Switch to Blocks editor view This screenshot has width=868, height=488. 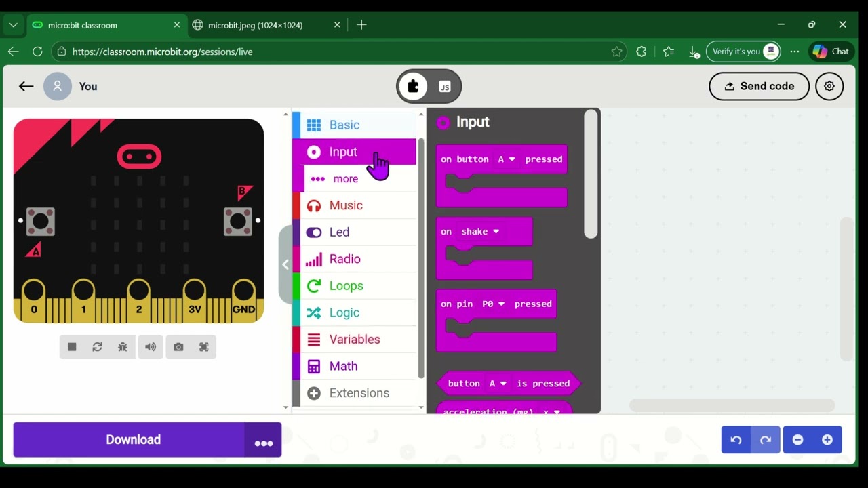point(414,86)
